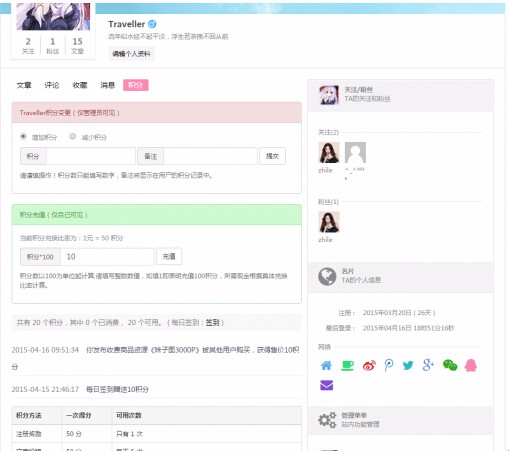The height and width of the screenshot is (451, 509).
Task: Select the 减少积分 radio button
Action: (x=73, y=136)
